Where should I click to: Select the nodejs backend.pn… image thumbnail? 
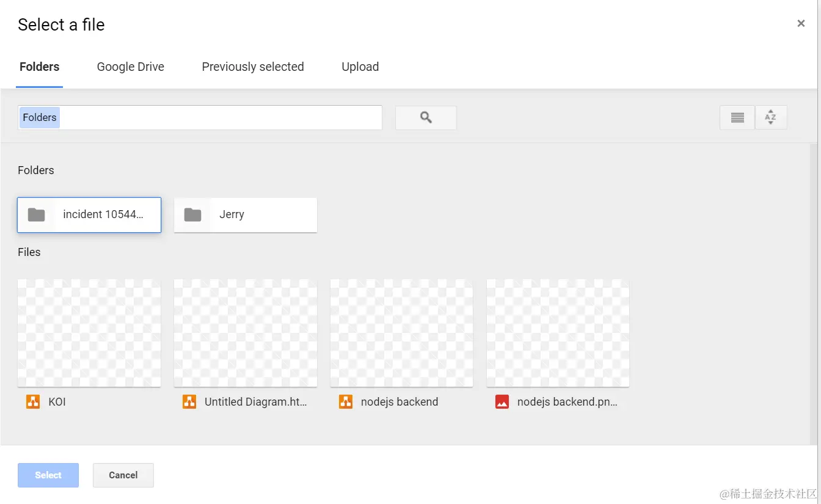coord(558,333)
